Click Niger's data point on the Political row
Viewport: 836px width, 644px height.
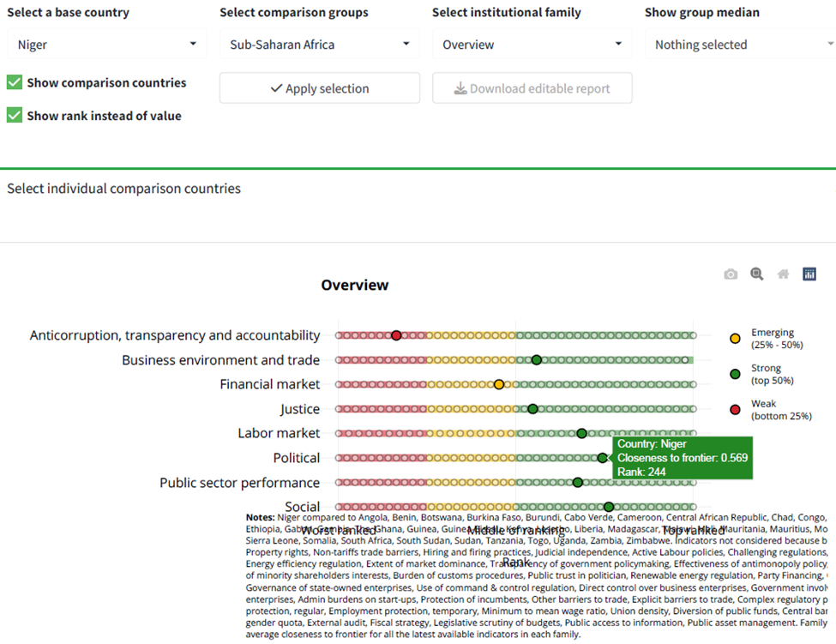coord(603,457)
